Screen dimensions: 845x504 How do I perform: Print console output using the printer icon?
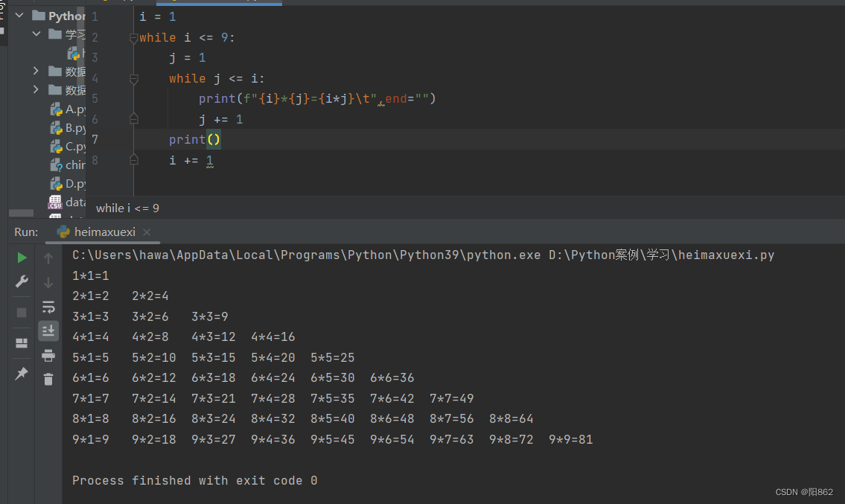pos(48,356)
